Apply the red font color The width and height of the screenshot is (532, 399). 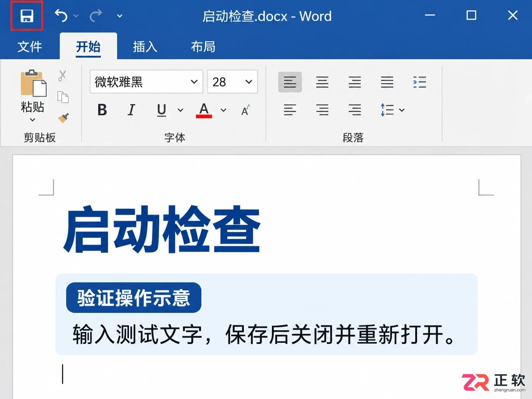(204, 110)
